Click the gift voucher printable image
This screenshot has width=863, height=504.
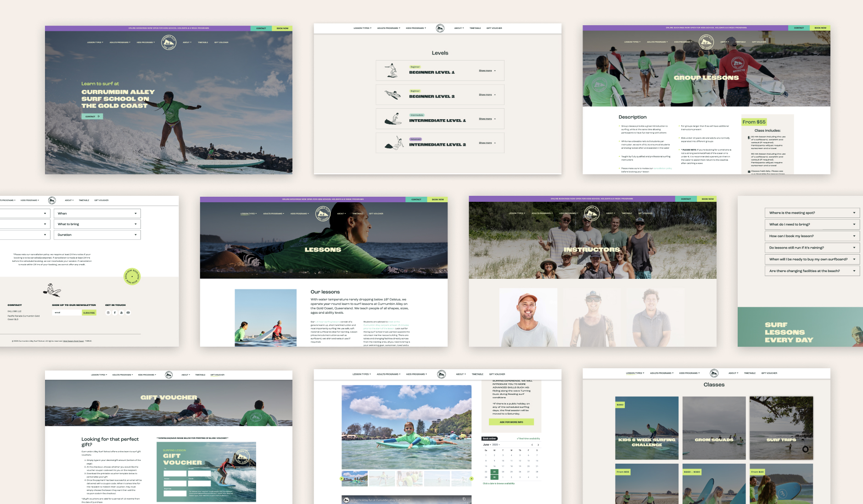(206, 472)
